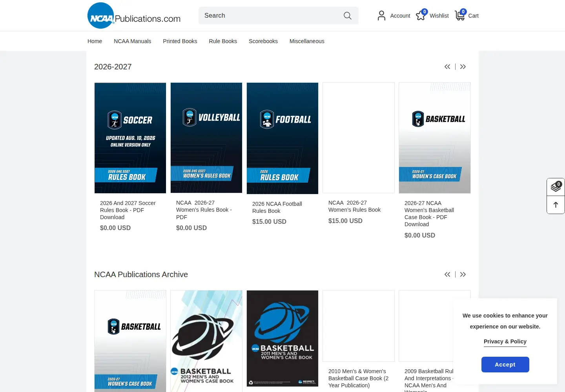Go to next 2026-2027 carousel items
Screen dimensions: 565x392
(463, 67)
